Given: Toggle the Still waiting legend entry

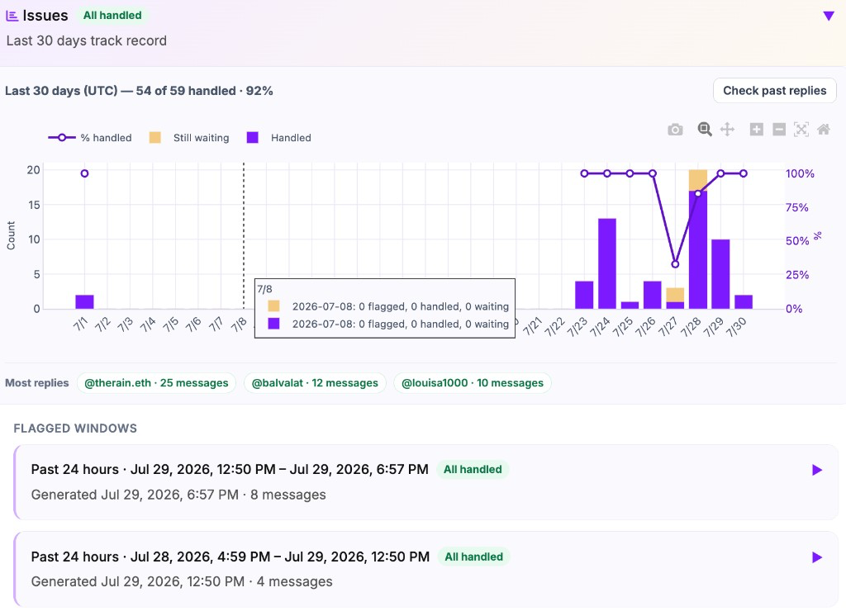Looking at the screenshot, I should click(x=189, y=138).
